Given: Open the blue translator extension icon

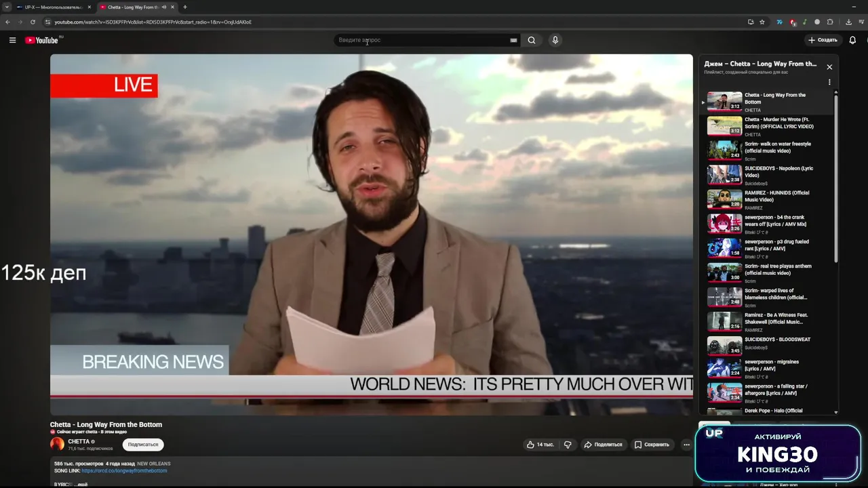Looking at the screenshot, I should tap(780, 22).
